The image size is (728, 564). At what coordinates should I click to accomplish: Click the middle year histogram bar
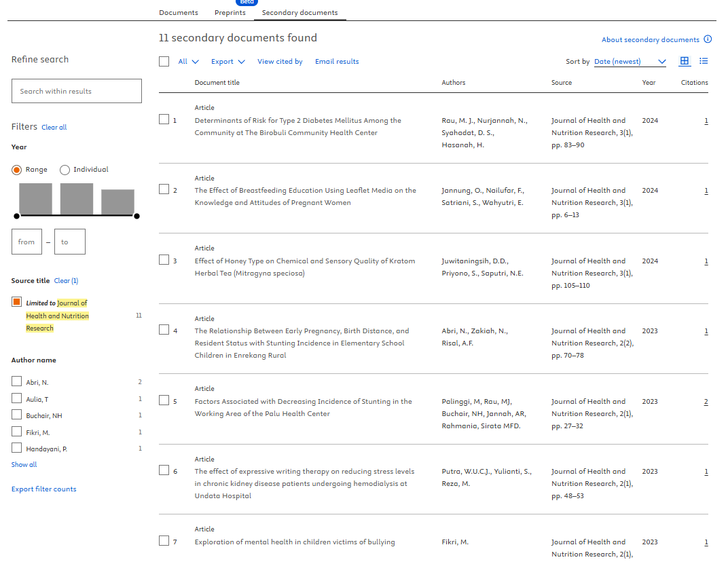[x=77, y=199]
